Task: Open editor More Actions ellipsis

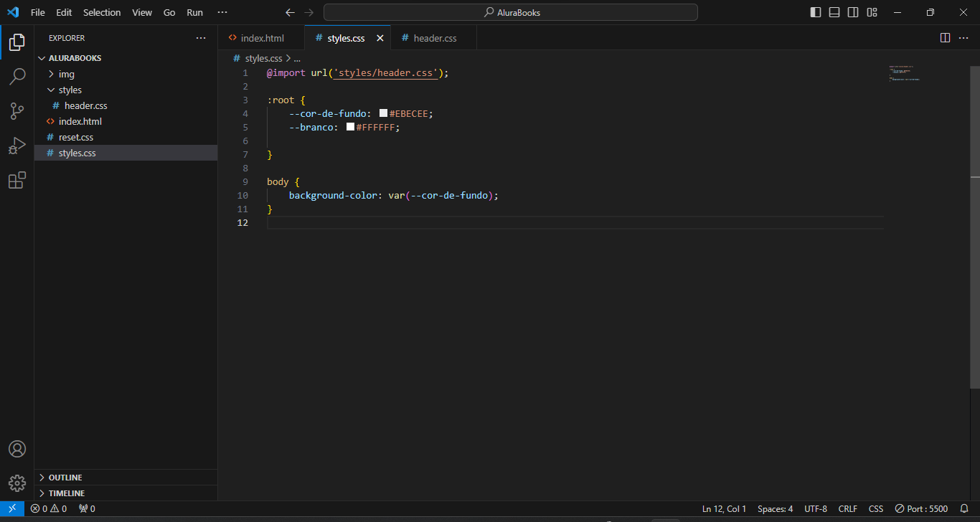Action: [x=963, y=38]
